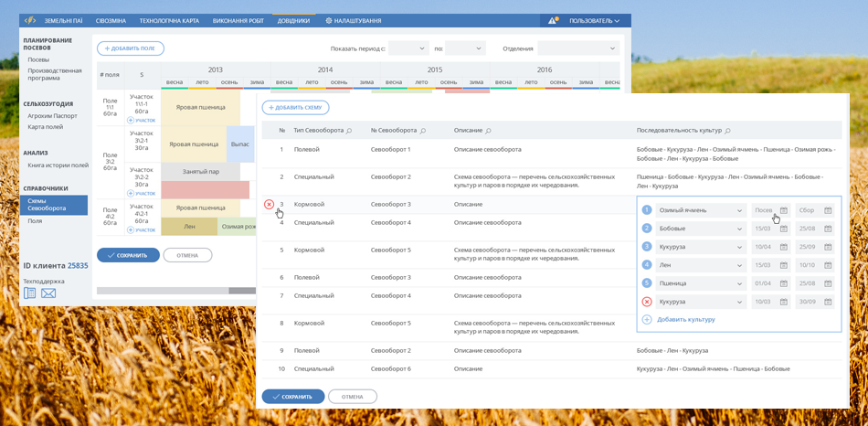This screenshot has height=426, width=868.
Task: Click search icon next to Описание header
Action: [x=488, y=131]
